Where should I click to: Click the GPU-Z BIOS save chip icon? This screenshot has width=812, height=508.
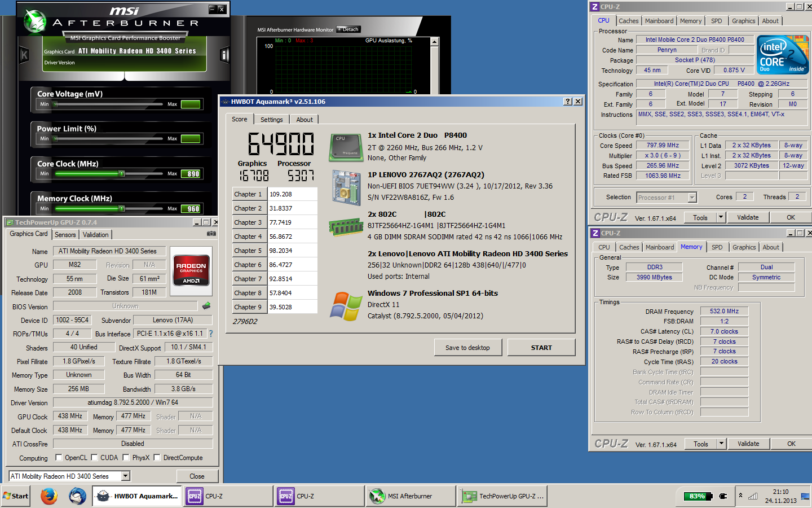[x=206, y=306]
